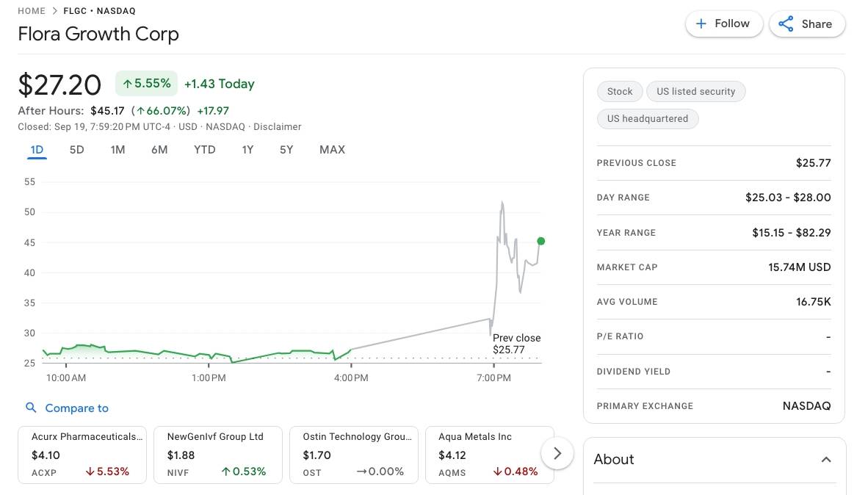Switch chart to YTD range
The width and height of the screenshot is (868, 495).
pos(205,150)
